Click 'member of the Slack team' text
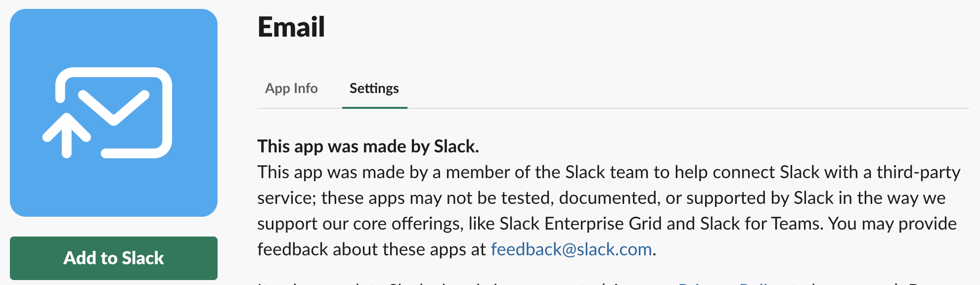This screenshot has width=980, height=285. click(x=547, y=172)
